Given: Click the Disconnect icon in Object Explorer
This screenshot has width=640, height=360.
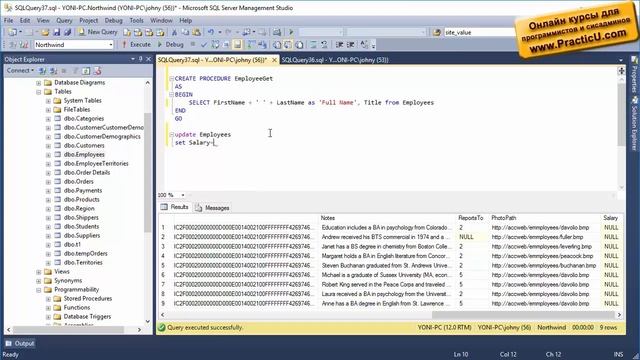Looking at the screenshot, I should click(53, 71).
